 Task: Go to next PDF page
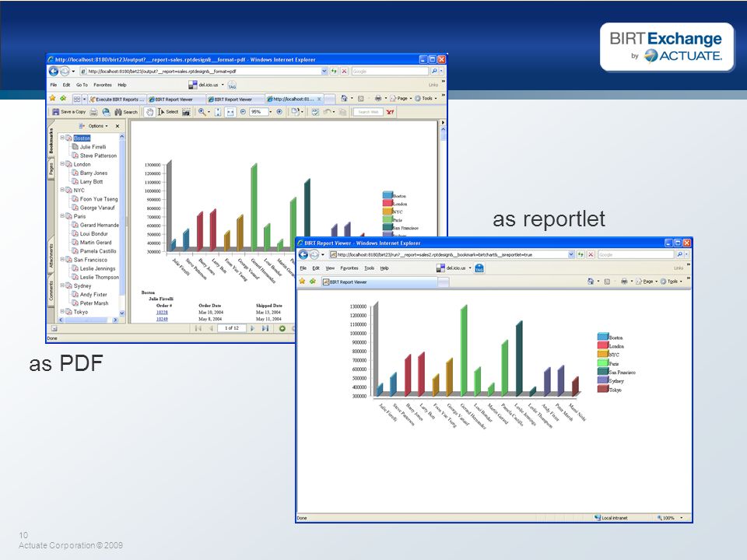(252, 328)
